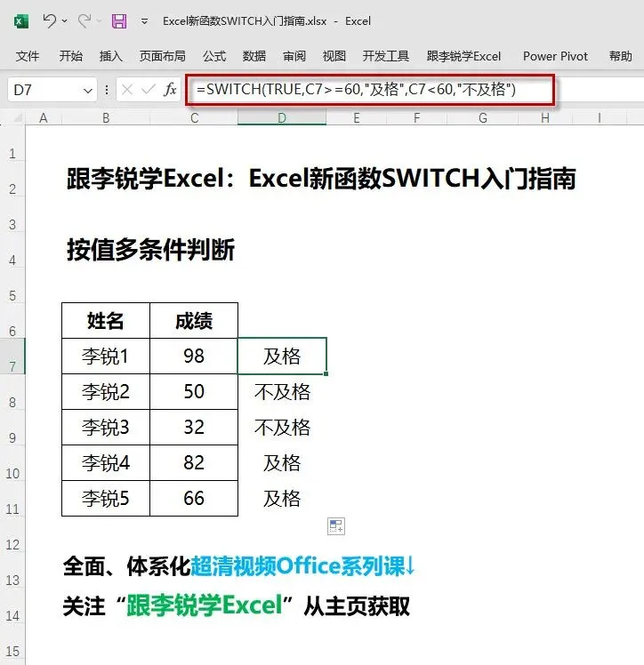Select result cell 不及格 in row 9

click(x=282, y=428)
